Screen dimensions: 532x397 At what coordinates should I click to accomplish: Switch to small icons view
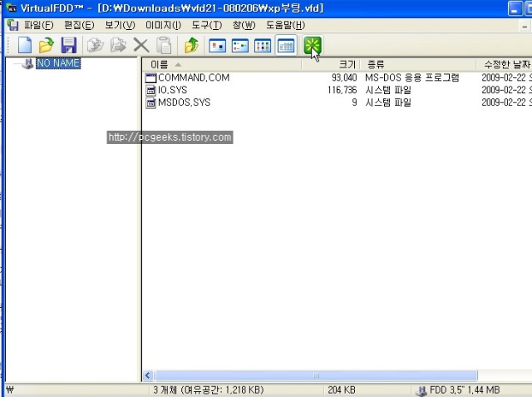[x=240, y=46]
